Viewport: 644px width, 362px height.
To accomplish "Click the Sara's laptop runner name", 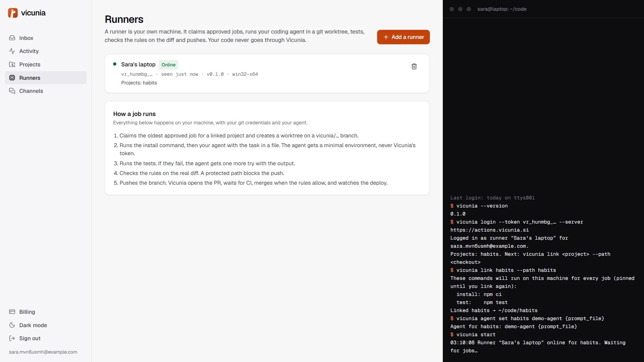I will (138, 64).
